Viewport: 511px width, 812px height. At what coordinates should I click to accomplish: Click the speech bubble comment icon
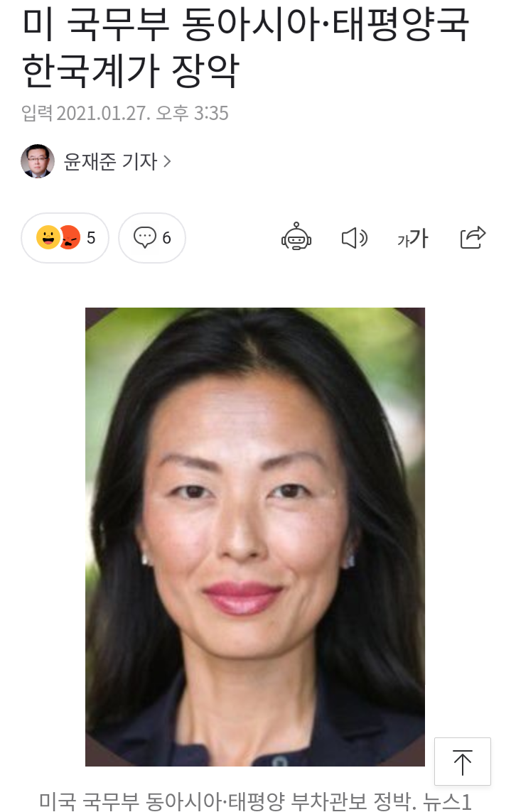click(144, 238)
